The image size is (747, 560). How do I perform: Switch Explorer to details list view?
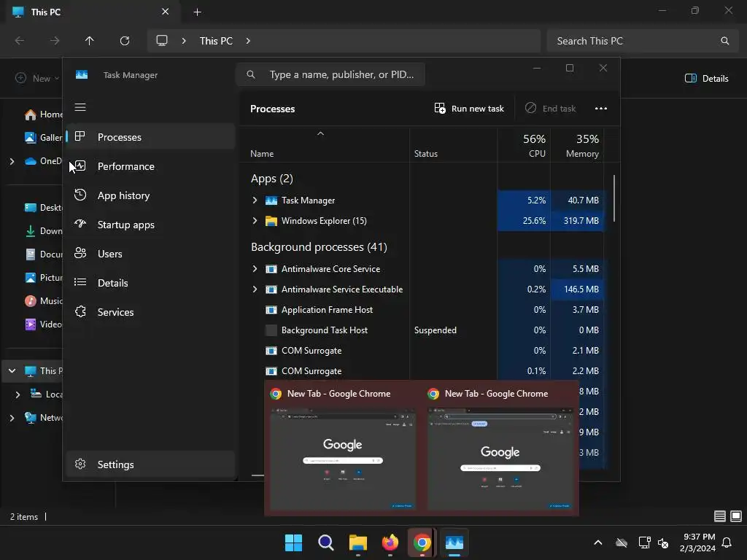720,516
